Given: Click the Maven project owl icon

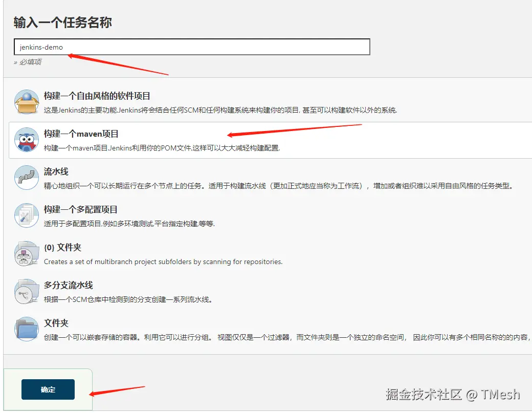Looking at the screenshot, I should point(26,140).
